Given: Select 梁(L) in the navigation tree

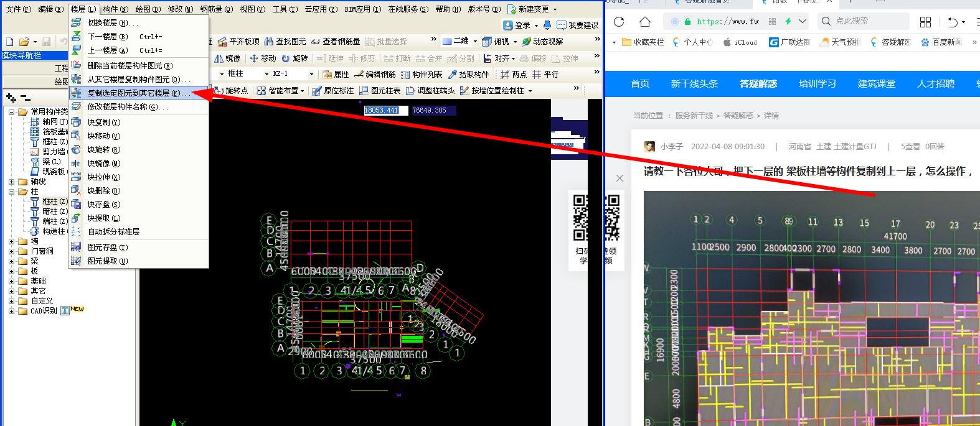Looking at the screenshot, I should [x=51, y=162].
